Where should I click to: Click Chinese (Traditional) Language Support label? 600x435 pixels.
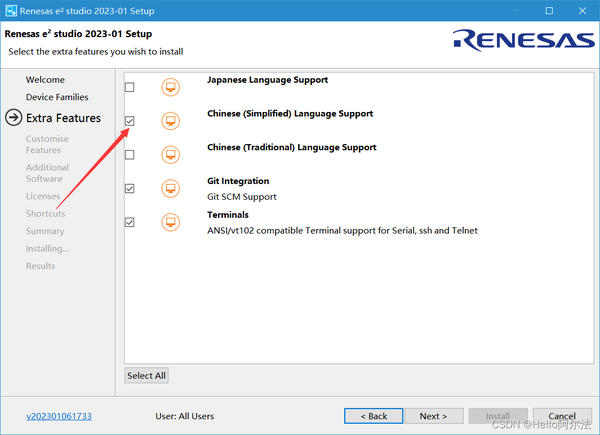pyautogui.click(x=292, y=147)
